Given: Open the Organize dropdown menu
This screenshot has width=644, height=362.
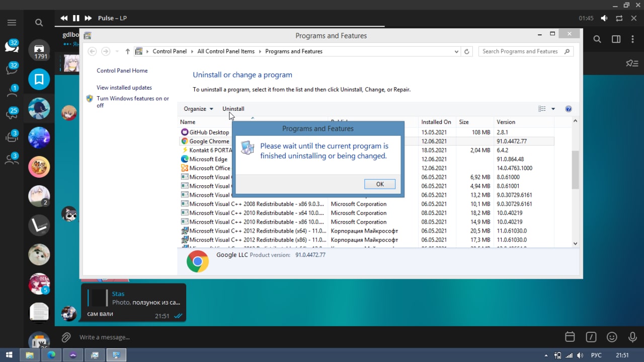Looking at the screenshot, I should point(198,109).
